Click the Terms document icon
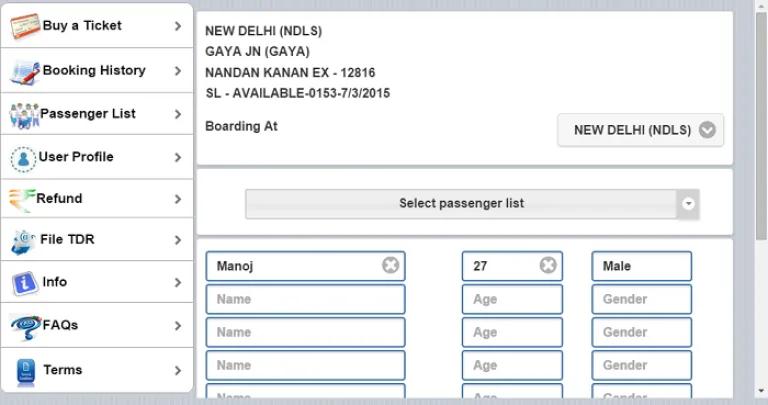The image size is (768, 405). click(25, 371)
